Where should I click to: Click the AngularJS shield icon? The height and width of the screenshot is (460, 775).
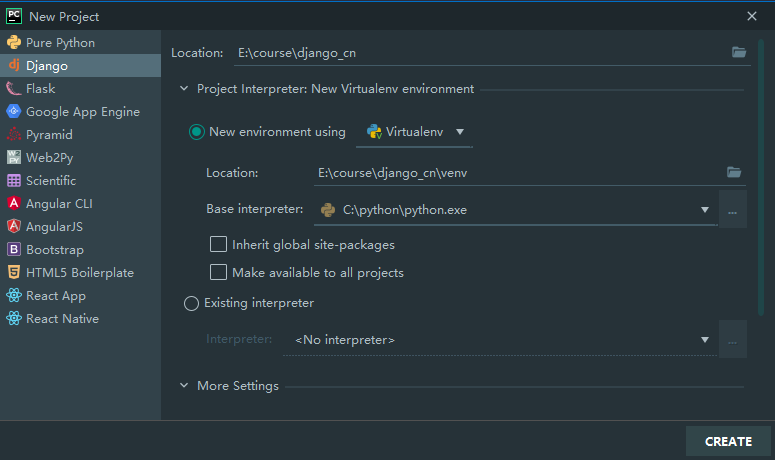click(x=14, y=226)
